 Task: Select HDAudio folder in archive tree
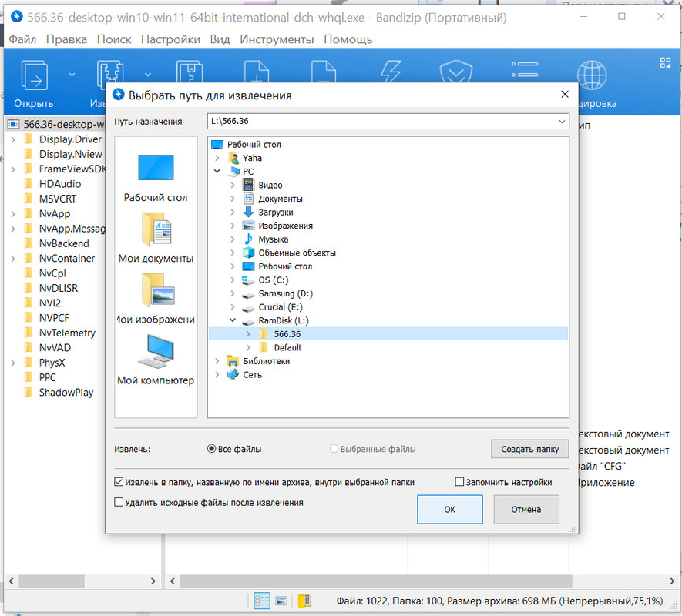(x=60, y=184)
